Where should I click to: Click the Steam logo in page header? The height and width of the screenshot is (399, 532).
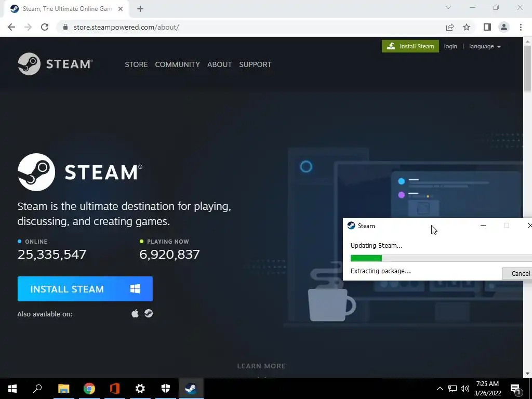click(x=55, y=64)
